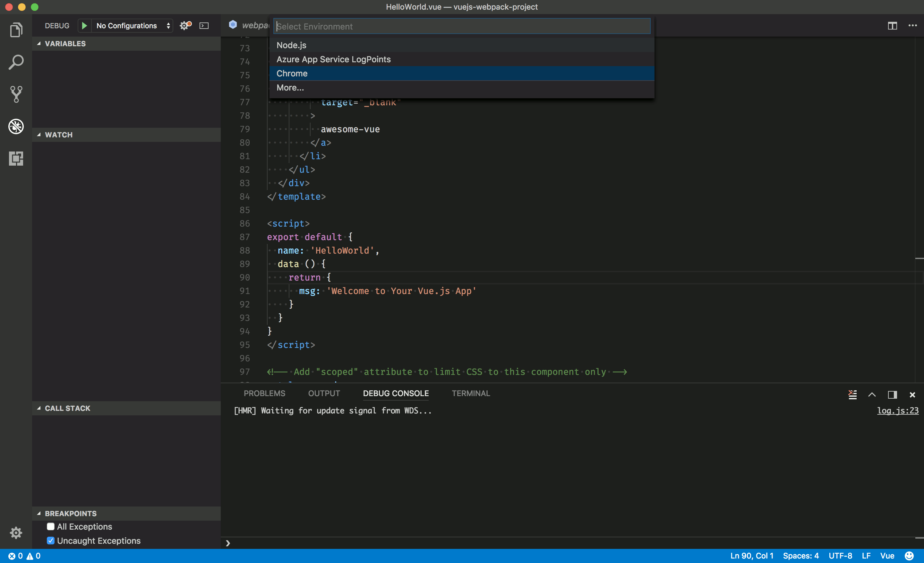Switch to the TERMINAL tab

(470, 394)
